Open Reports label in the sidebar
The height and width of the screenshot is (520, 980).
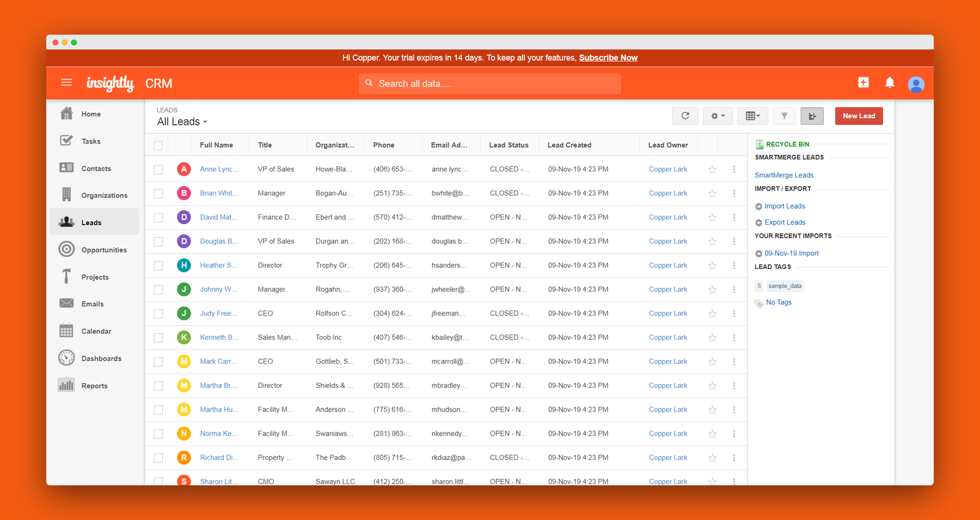(94, 386)
